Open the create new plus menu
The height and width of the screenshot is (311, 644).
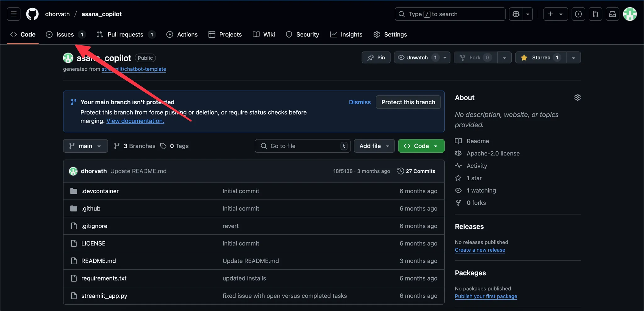pyautogui.click(x=555, y=14)
